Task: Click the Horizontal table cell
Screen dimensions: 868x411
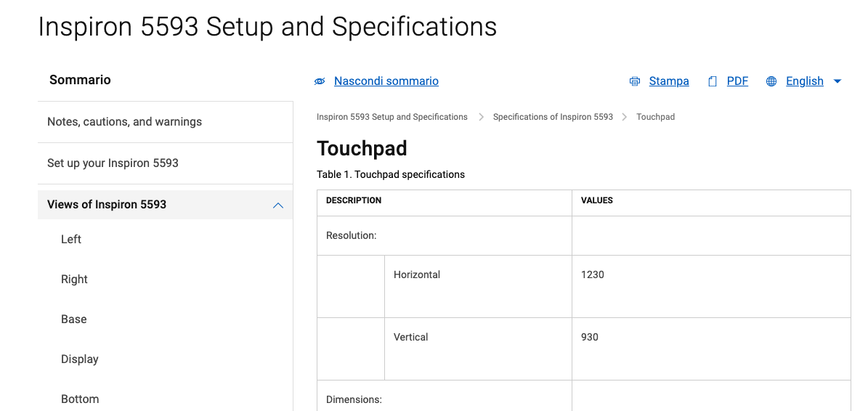Action: (x=478, y=287)
